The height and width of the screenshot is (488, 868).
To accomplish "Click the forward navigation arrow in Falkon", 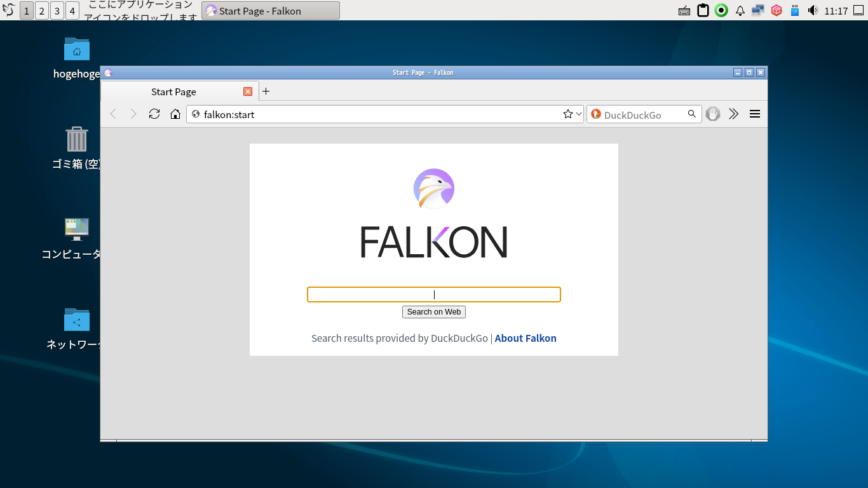I will coord(133,114).
